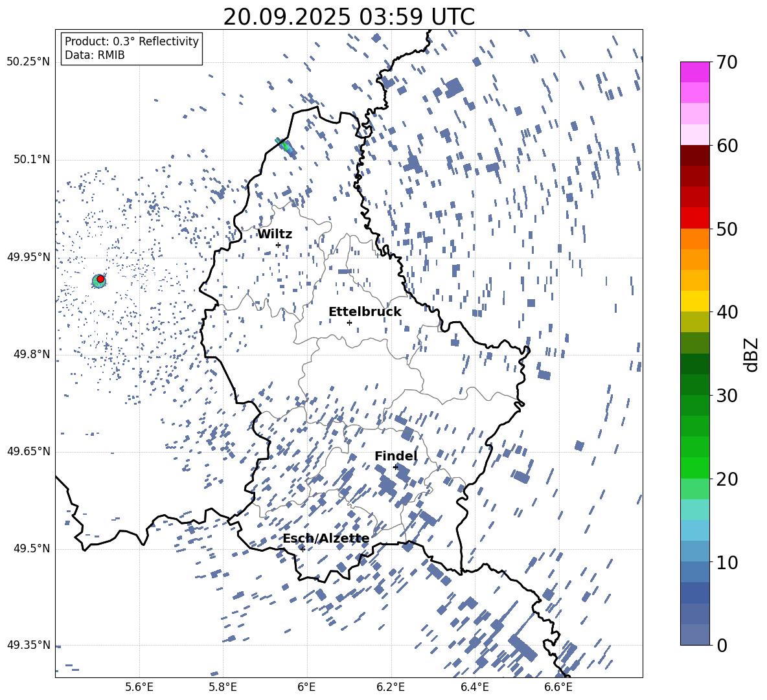Click the 49.95°N latitude label

point(29,257)
